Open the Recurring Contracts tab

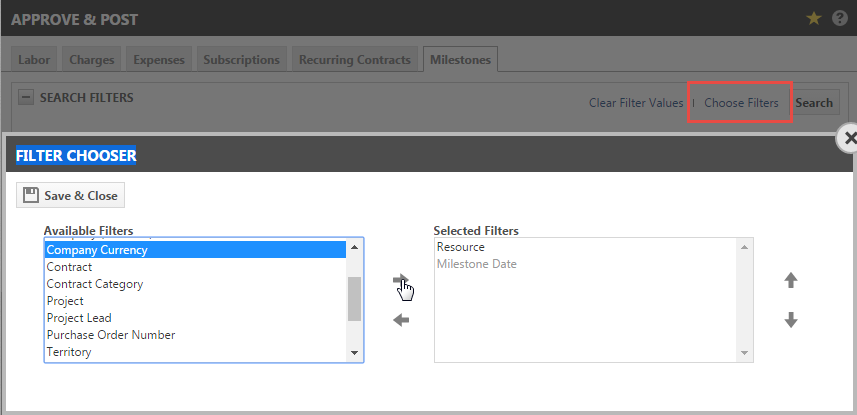354,60
